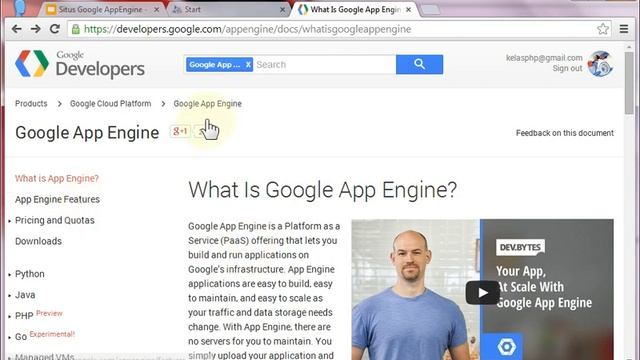This screenshot has height=360, width=640.
Task: Remove the Google App search filter chip
Action: (248, 64)
